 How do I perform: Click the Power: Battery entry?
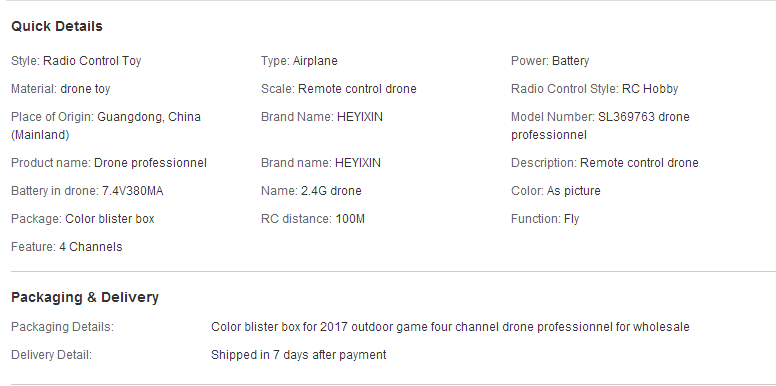550,61
